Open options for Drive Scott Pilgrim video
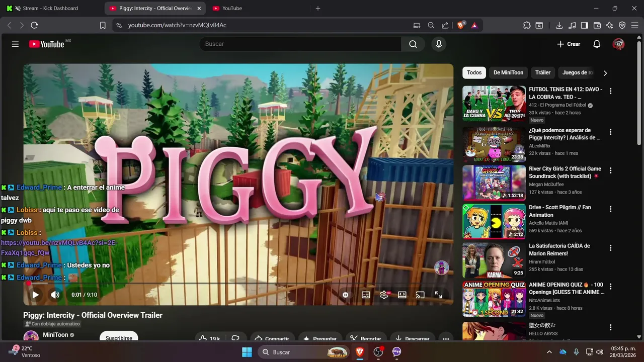The height and width of the screenshot is (362, 644). click(x=610, y=209)
